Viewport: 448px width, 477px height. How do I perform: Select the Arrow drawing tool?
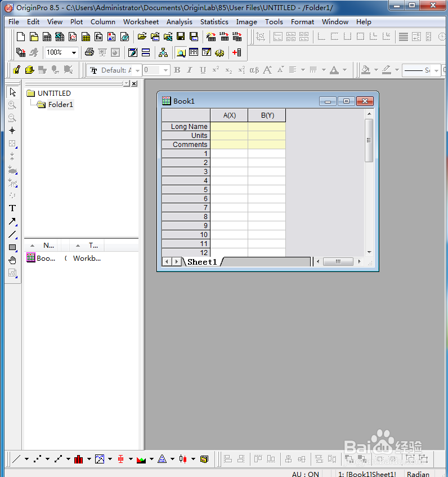pos(12,221)
